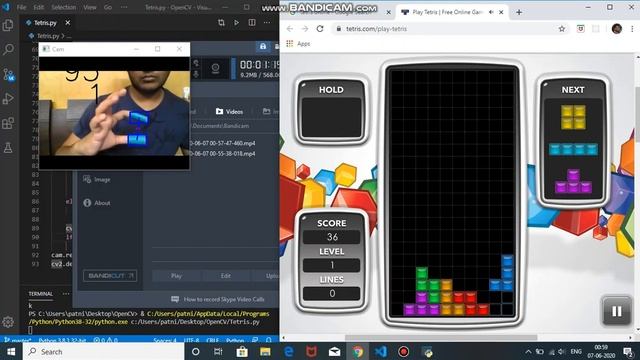The image size is (640, 360).
Task: Click the Bandicam lock icon
Action: tap(263, 47)
